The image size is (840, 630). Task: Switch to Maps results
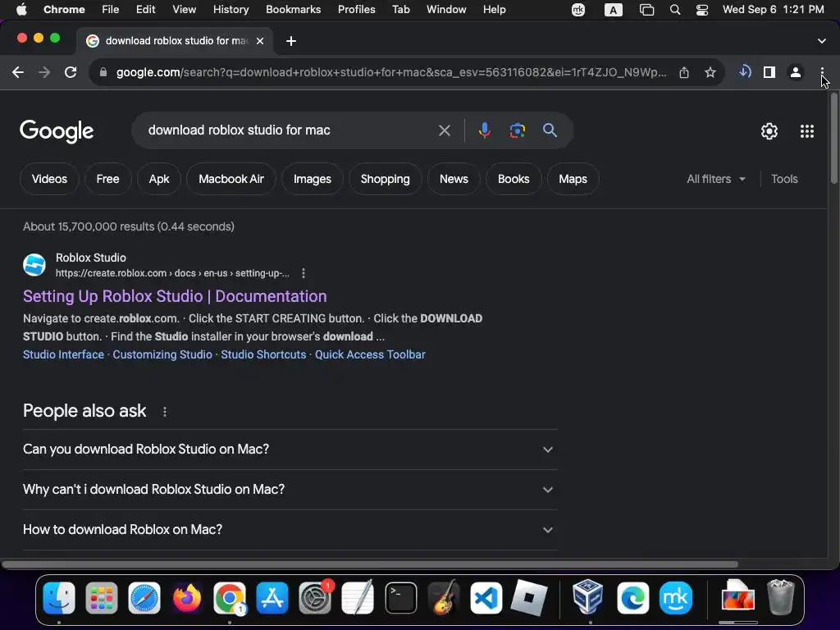click(x=573, y=179)
